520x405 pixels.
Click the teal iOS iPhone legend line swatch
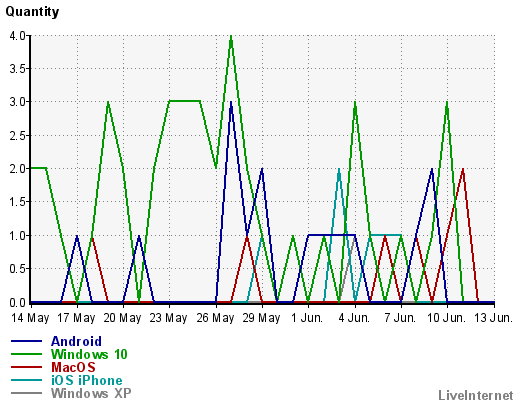pyautogui.click(x=26, y=380)
